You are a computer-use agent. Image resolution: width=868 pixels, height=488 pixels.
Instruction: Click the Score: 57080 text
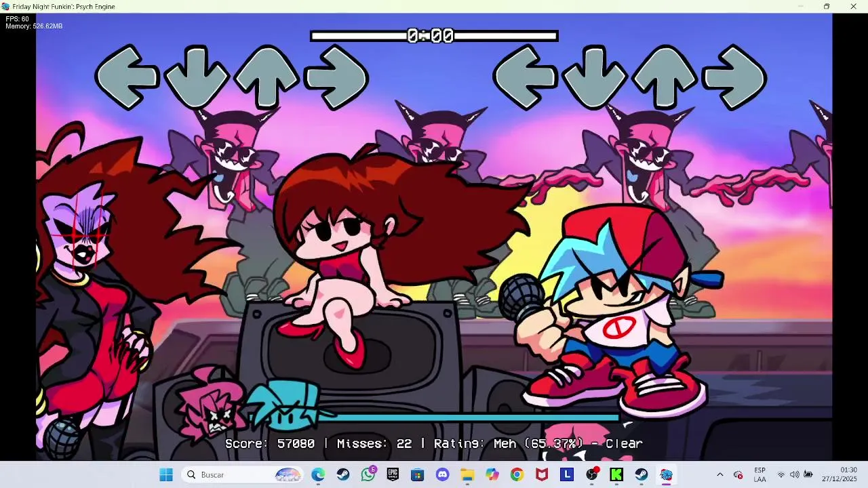tap(270, 443)
